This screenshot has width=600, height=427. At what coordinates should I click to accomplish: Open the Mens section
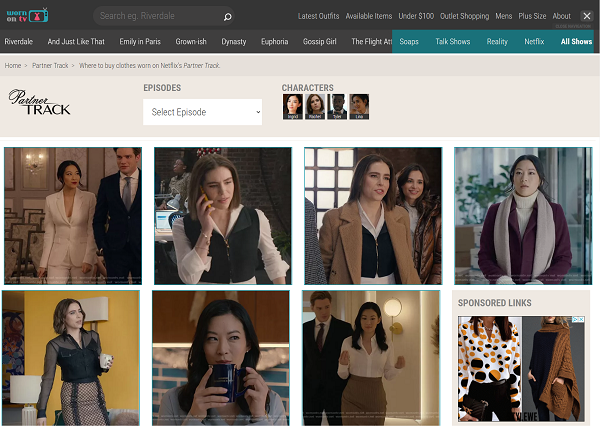pyautogui.click(x=504, y=16)
